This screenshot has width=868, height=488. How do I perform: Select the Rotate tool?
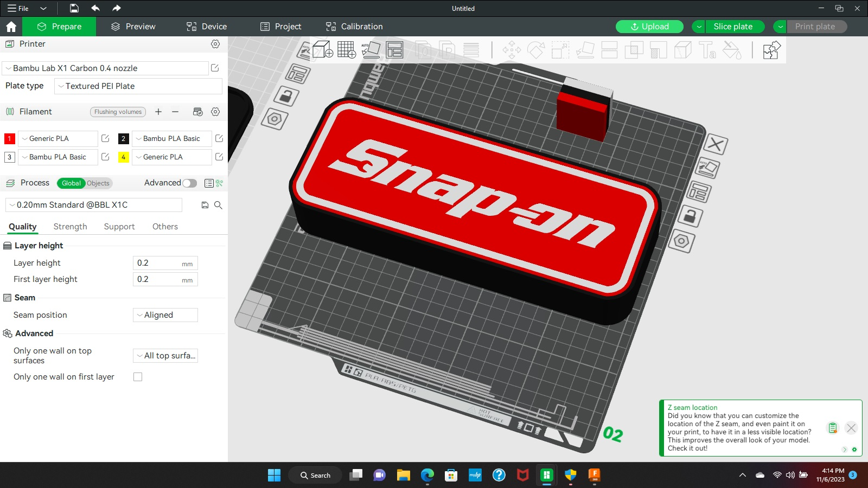pos(536,50)
